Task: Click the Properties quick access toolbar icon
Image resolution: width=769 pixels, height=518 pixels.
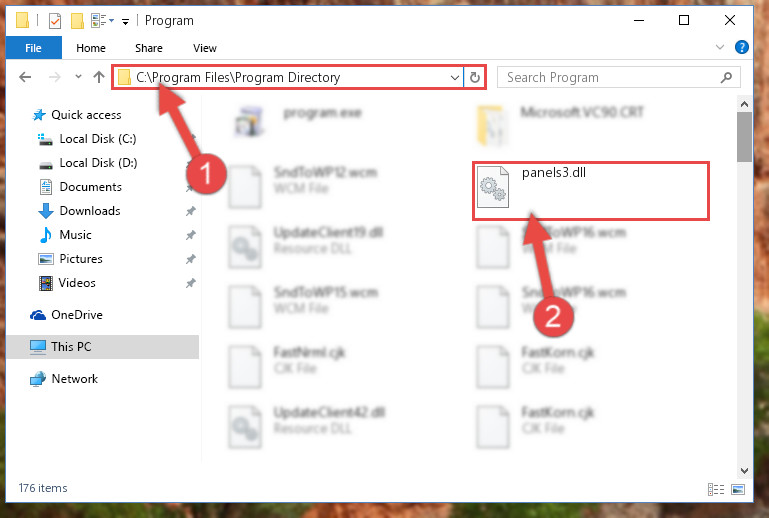Action: point(55,21)
